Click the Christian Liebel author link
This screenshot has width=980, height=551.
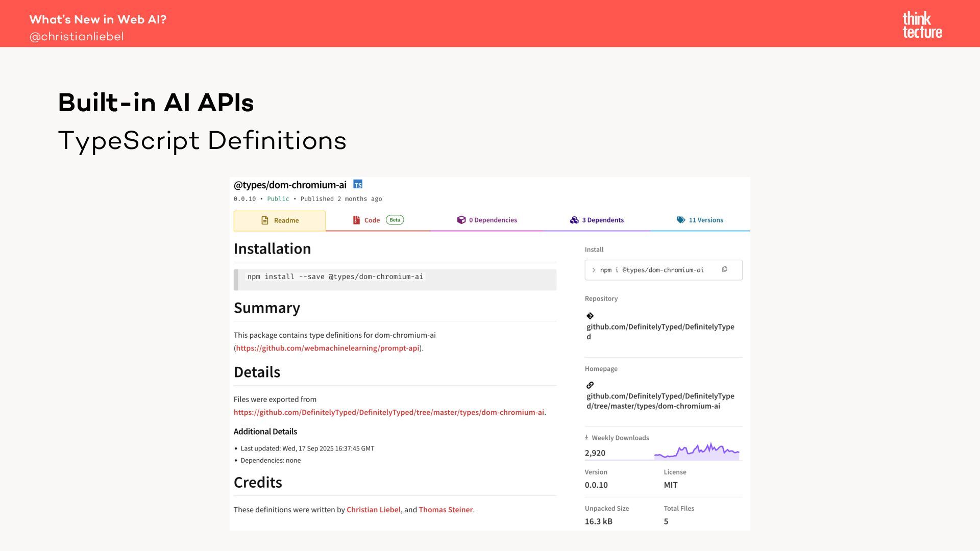pos(373,509)
